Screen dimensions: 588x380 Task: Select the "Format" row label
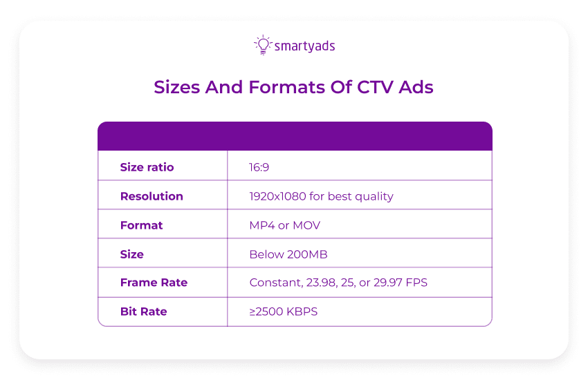point(141,225)
